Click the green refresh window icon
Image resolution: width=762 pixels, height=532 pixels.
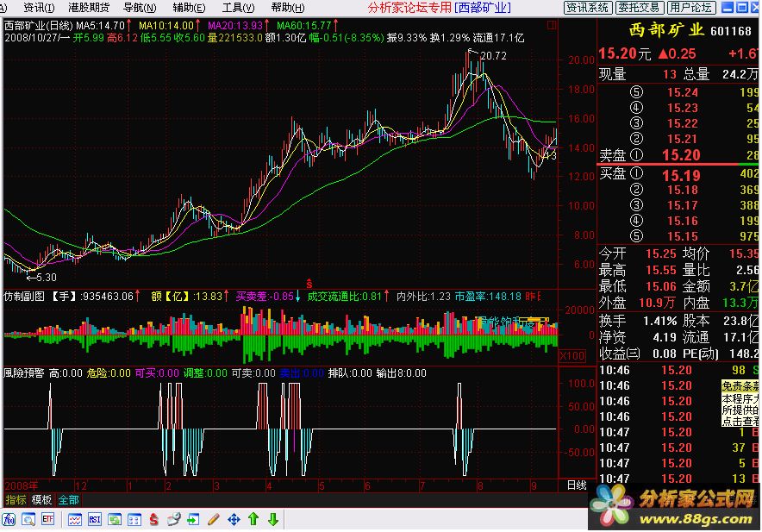(x=115, y=519)
